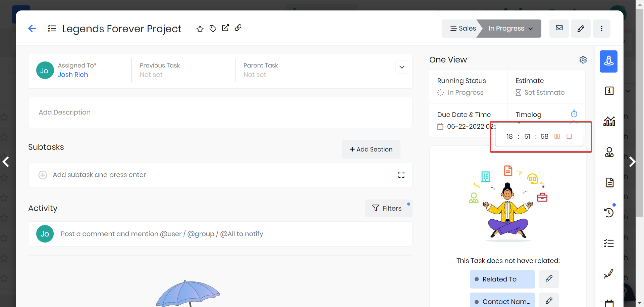The width and height of the screenshot is (644, 307).
Task: Expand the task details chevron
Action: 401,67
